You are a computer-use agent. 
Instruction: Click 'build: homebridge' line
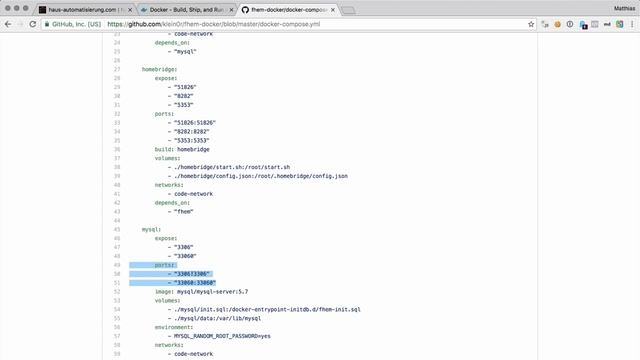pyautogui.click(x=182, y=149)
